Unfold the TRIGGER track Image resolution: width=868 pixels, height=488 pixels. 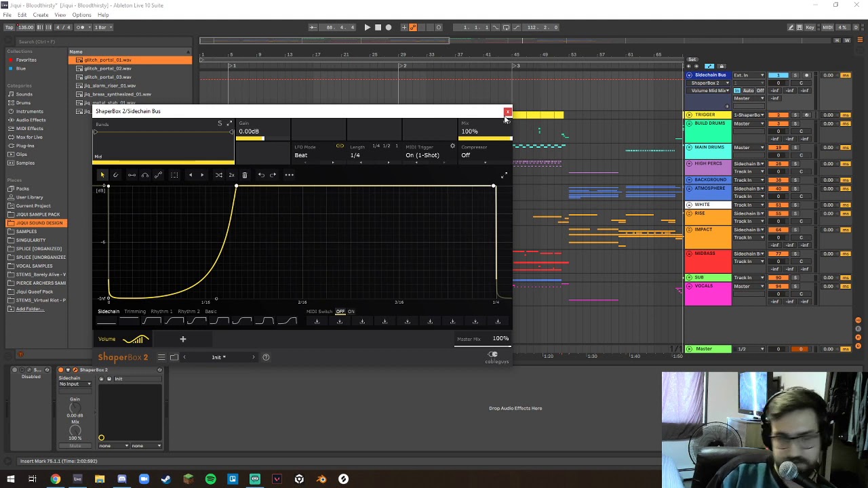click(689, 115)
